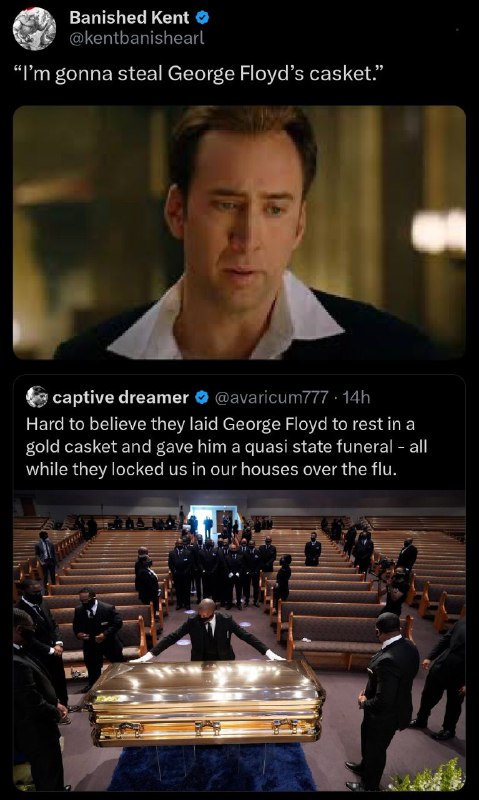Screen dimensions: 479x800
Task: Click the blurred lamp glow in movie still
Action: [439, 232]
